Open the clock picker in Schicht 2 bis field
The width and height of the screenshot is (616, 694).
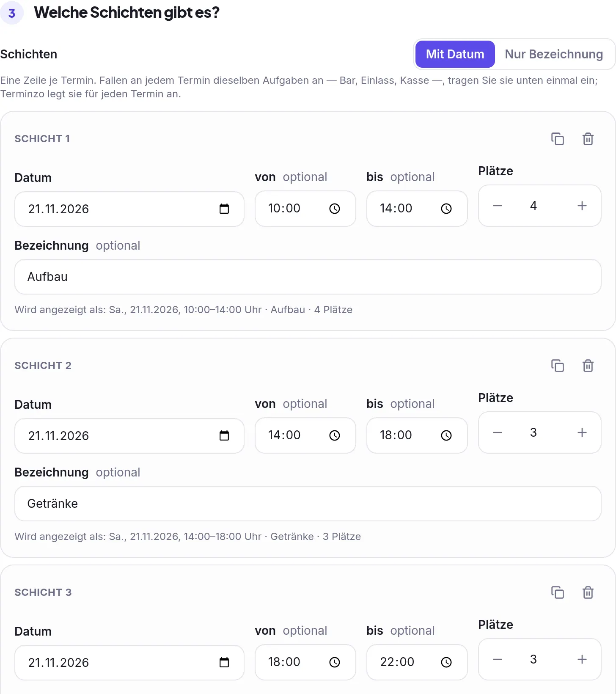click(x=446, y=435)
